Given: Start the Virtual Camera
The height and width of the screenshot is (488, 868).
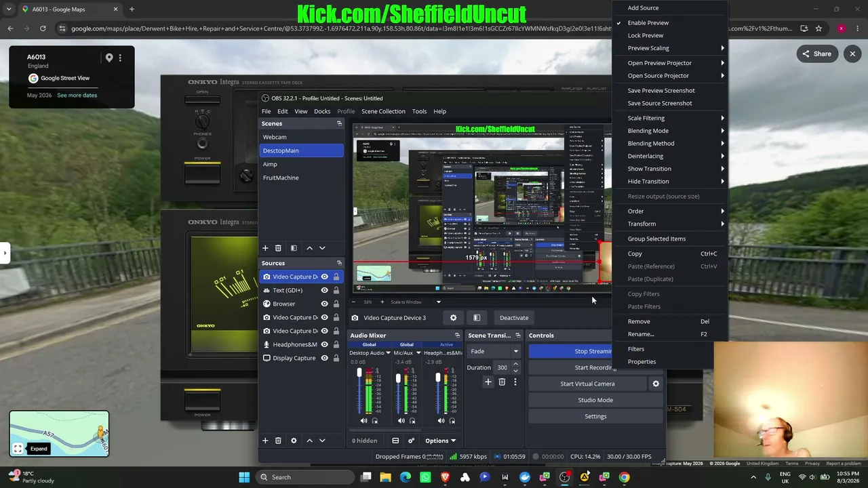Looking at the screenshot, I should pyautogui.click(x=587, y=384).
